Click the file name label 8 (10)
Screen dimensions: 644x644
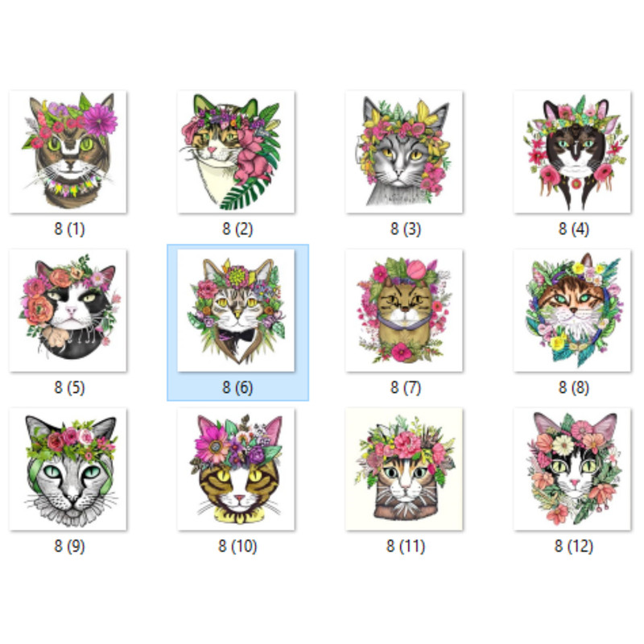(x=237, y=547)
